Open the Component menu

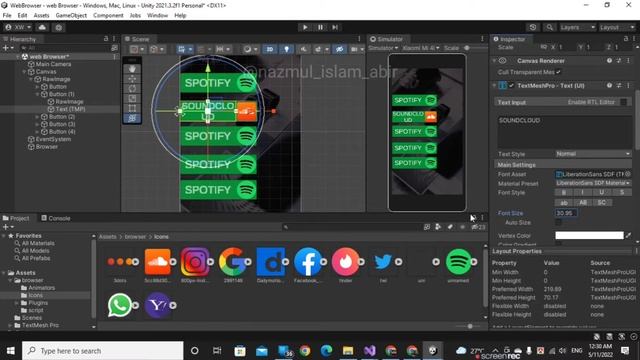(x=108, y=16)
